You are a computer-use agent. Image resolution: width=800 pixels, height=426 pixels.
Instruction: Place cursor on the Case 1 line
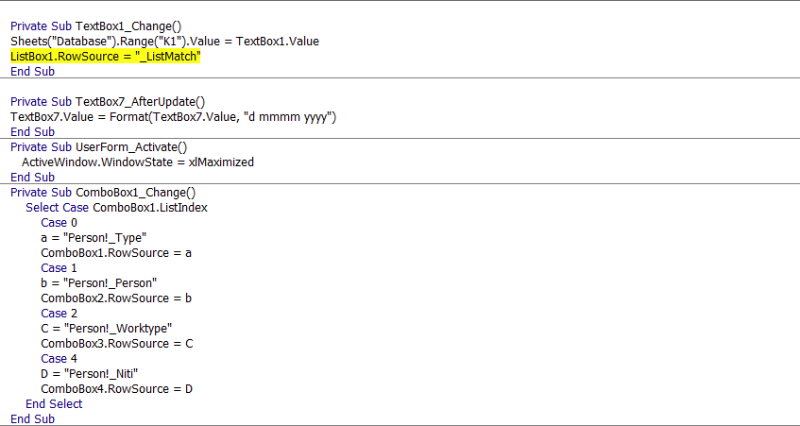pyautogui.click(x=54, y=268)
